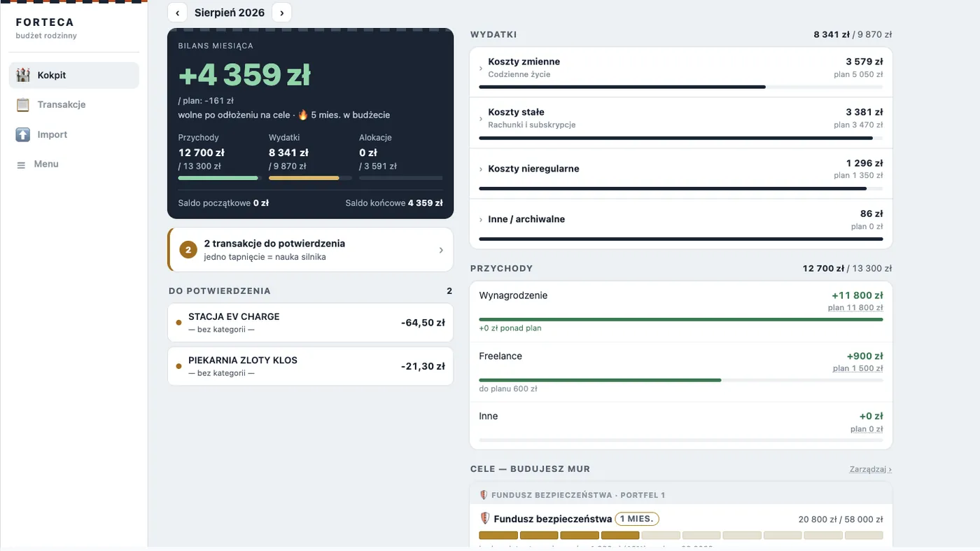Viewport: 980px width, 551px height.
Task: Click Koszty zmienne progress bar
Action: 681,87
